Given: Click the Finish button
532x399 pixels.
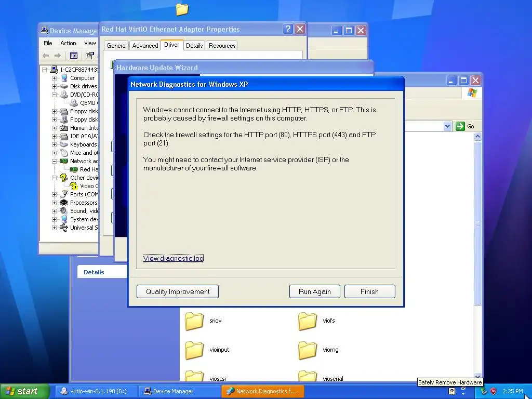Looking at the screenshot, I should pos(369,291).
